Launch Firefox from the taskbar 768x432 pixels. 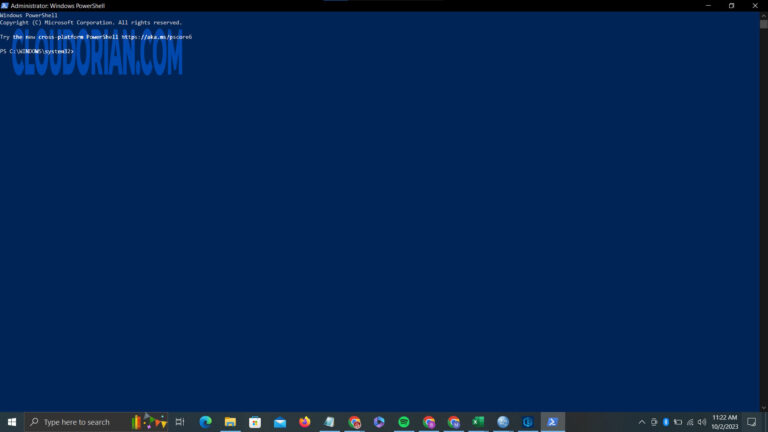coord(305,422)
